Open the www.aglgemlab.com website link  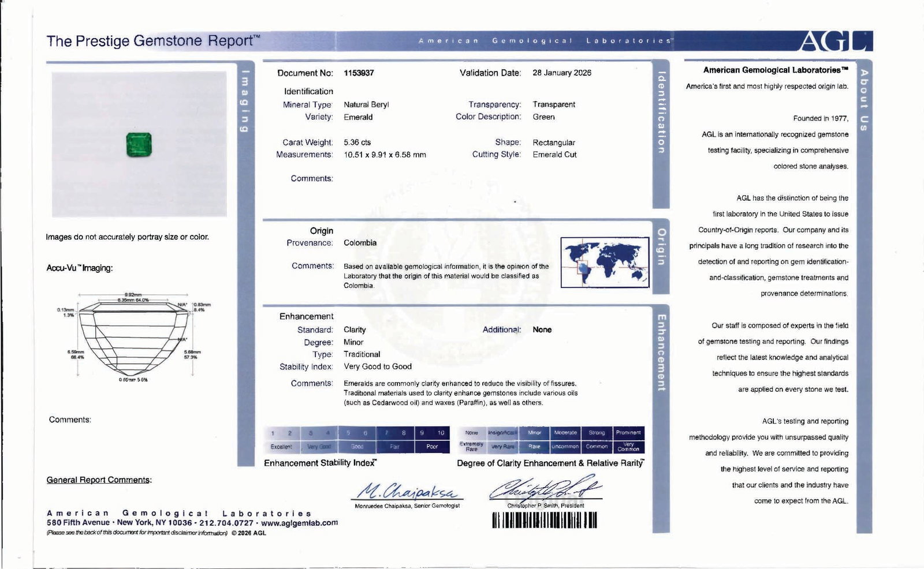point(299,523)
